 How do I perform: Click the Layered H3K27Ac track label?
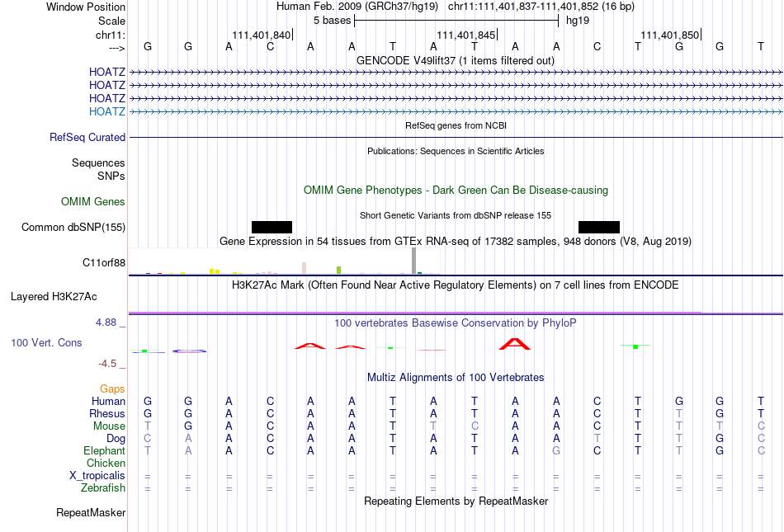coord(54,296)
